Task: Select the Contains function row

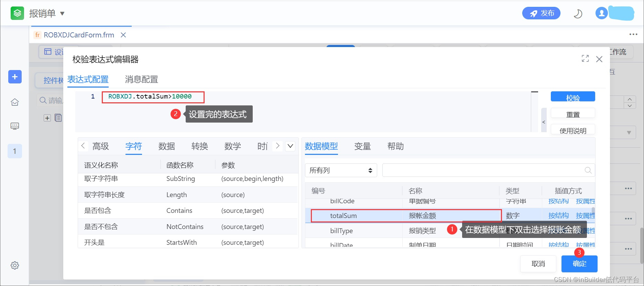Action: point(188,210)
